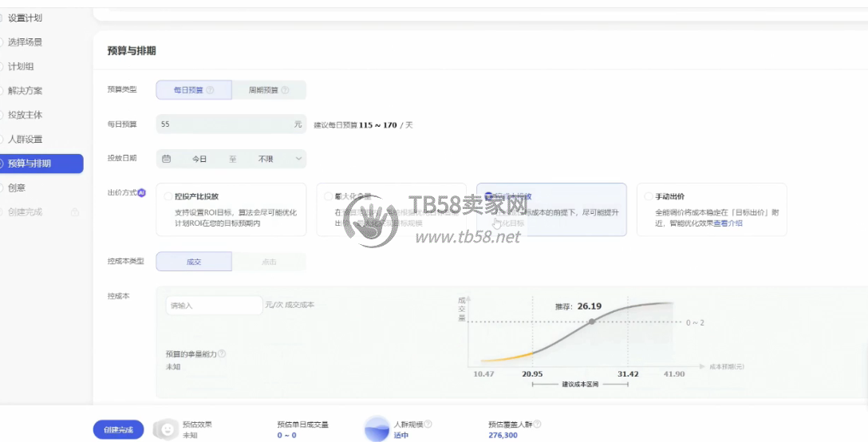This screenshot has height=442, width=868.
Task: Select 控成本投放 bidding radio option
Action: click(488, 196)
